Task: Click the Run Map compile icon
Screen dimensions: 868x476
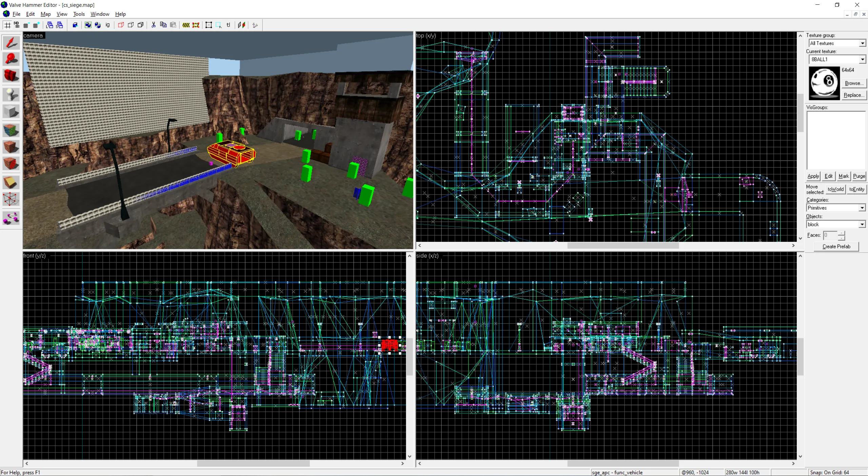Action: 255,25
